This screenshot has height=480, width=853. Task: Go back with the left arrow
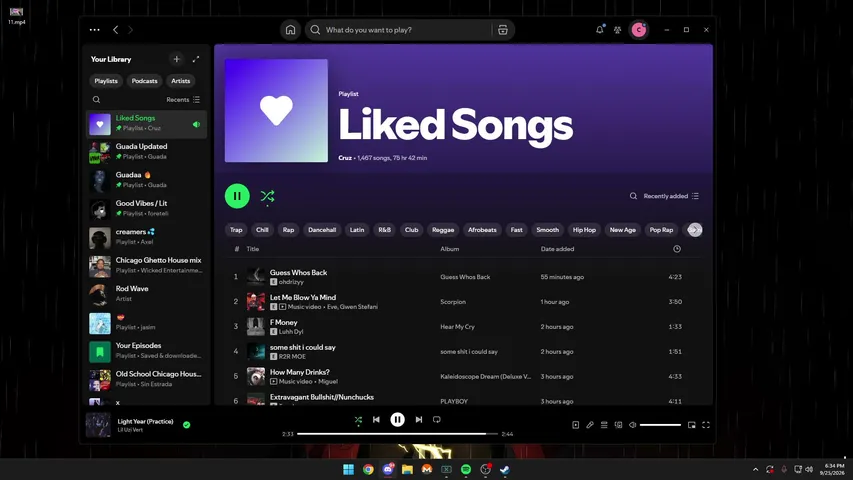point(115,30)
